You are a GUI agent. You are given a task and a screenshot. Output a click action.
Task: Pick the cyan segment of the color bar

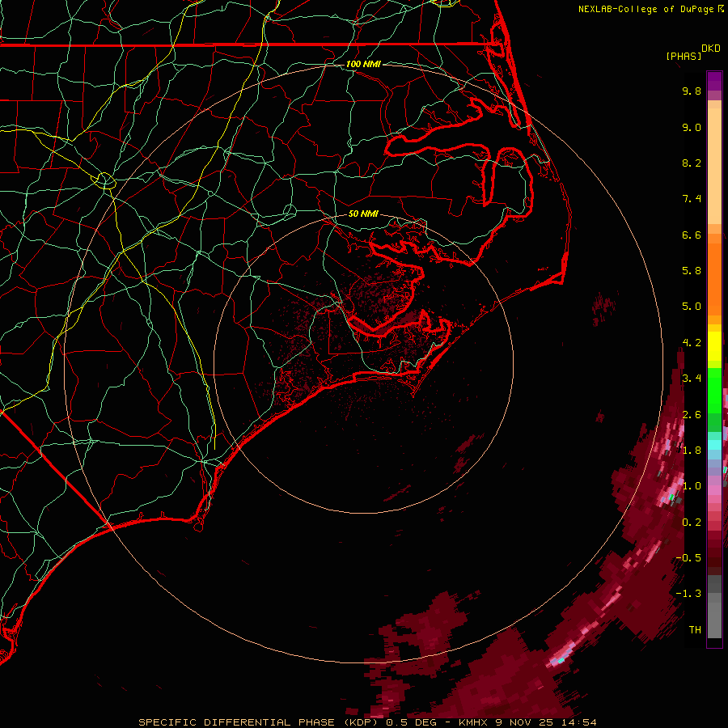point(714,445)
